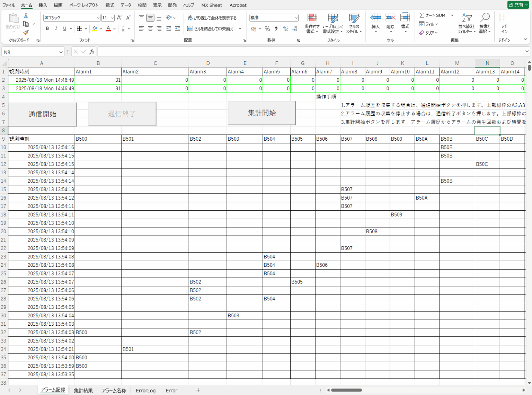Open the MX Sheet menu
The width and height of the screenshot is (532, 395).
click(212, 5)
